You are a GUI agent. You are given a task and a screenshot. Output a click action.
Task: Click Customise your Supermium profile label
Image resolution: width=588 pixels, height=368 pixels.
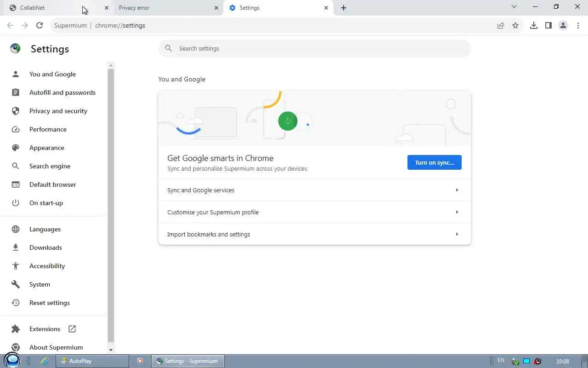click(213, 212)
